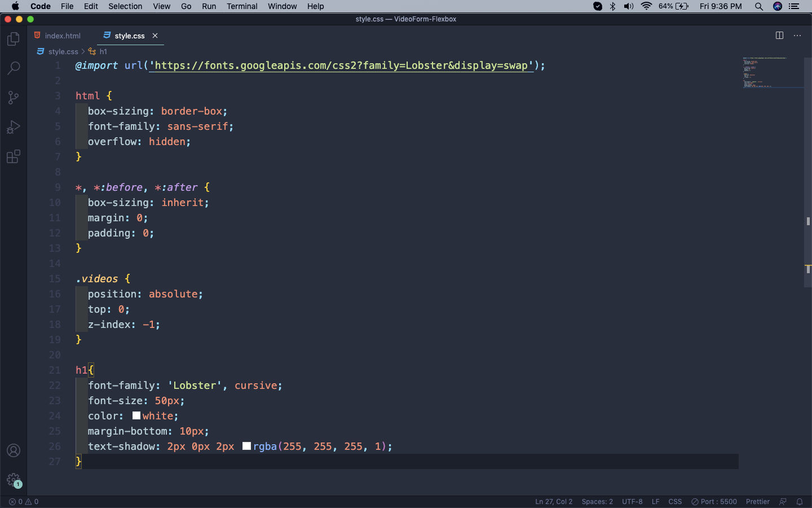Viewport: 812px width, 508px height.
Task: Open the Accounts menu icon
Action: tap(14, 450)
